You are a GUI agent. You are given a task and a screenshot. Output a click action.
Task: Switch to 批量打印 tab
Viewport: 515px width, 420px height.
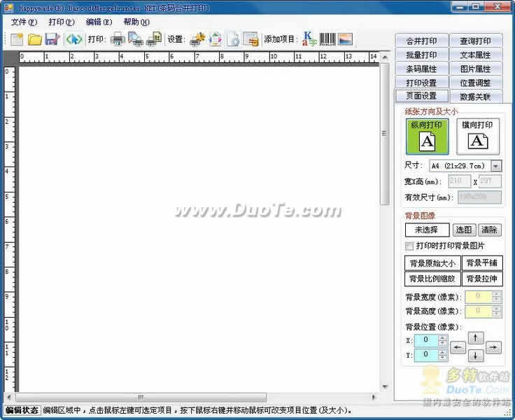pyautogui.click(x=422, y=55)
